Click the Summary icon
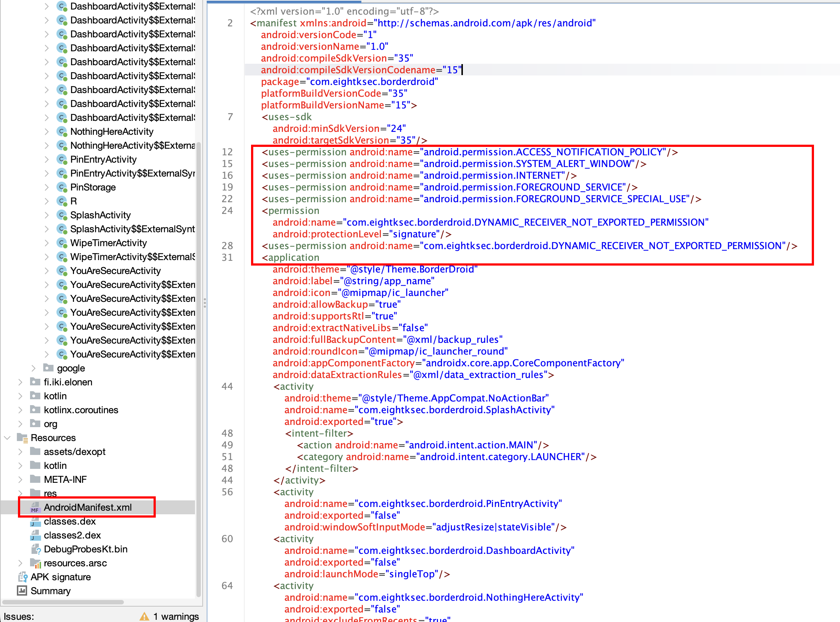 (x=22, y=590)
